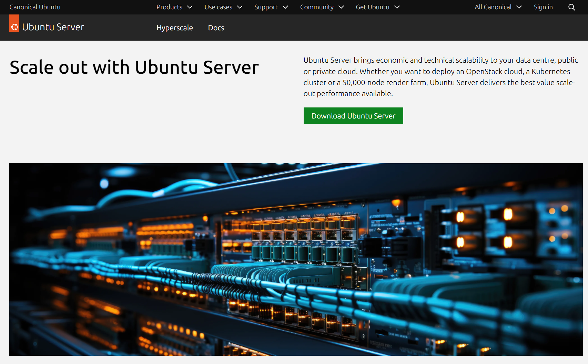This screenshot has width=588, height=364.
Task: Open the Docs page
Action: 216,28
